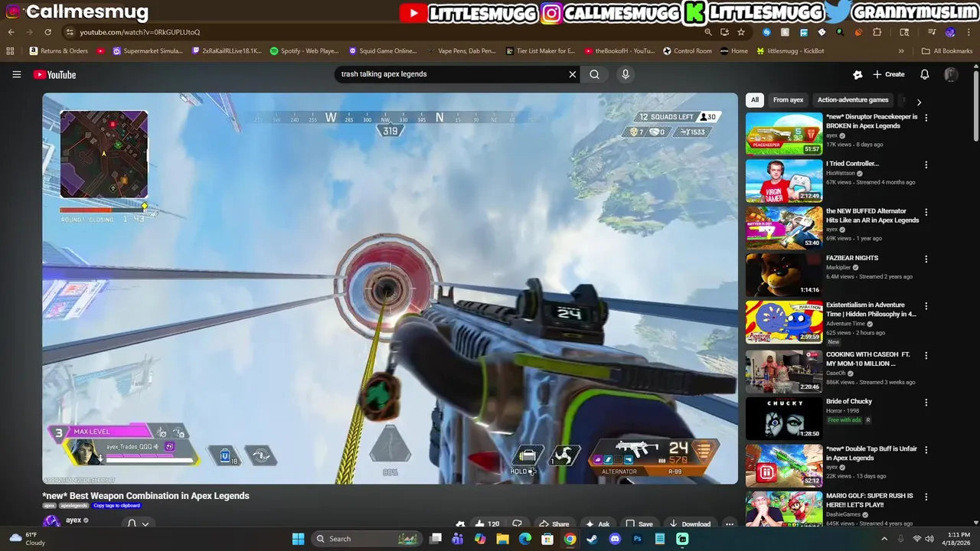Screen dimensions: 980x551
Task: Open the YouTube account avatar menu
Action: click(950, 74)
